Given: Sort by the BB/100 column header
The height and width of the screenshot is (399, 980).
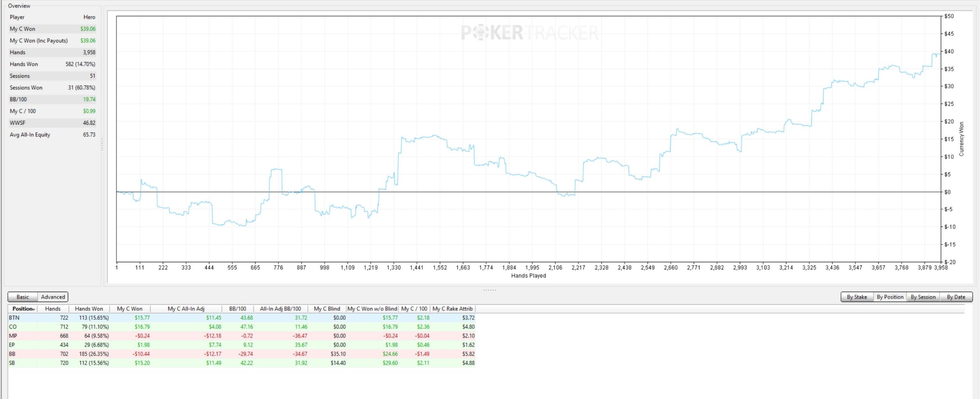Looking at the screenshot, I should pyautogui.click(x=237, y=309).
